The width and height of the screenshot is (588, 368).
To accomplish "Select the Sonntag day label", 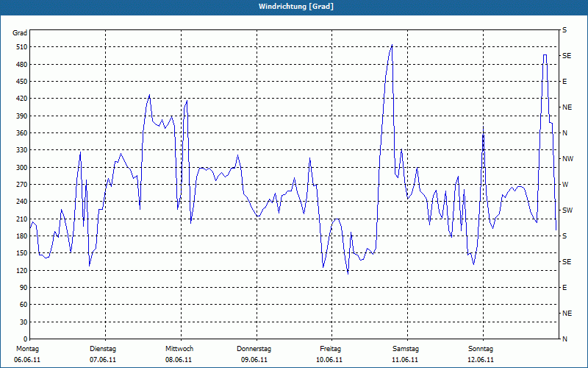I will point(481,349).
